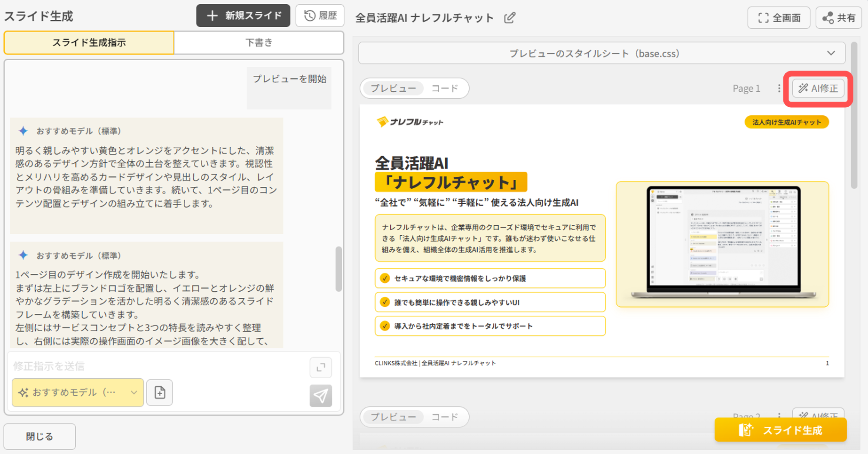
Task: Click the Page 1 label
Action: click(746, 88)
